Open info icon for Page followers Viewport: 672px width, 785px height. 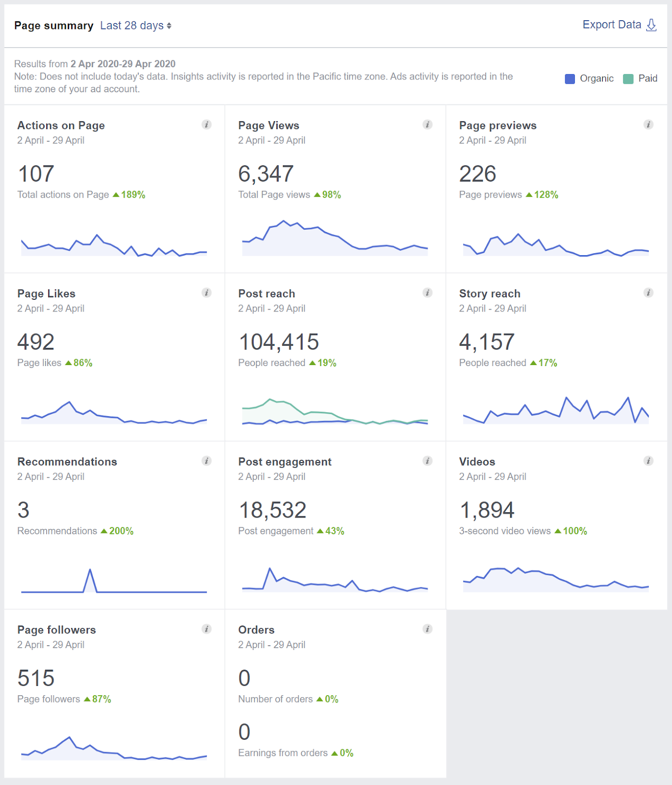(207, 629)
